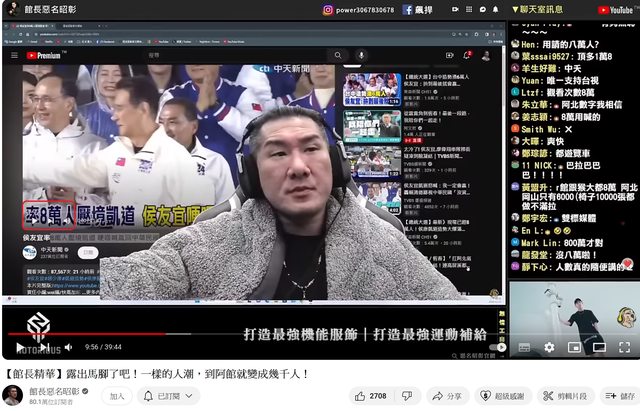The height and width of the screenshot is (411, 640).
Task: Enter fullscreen mode
Action: click(624, 347)
